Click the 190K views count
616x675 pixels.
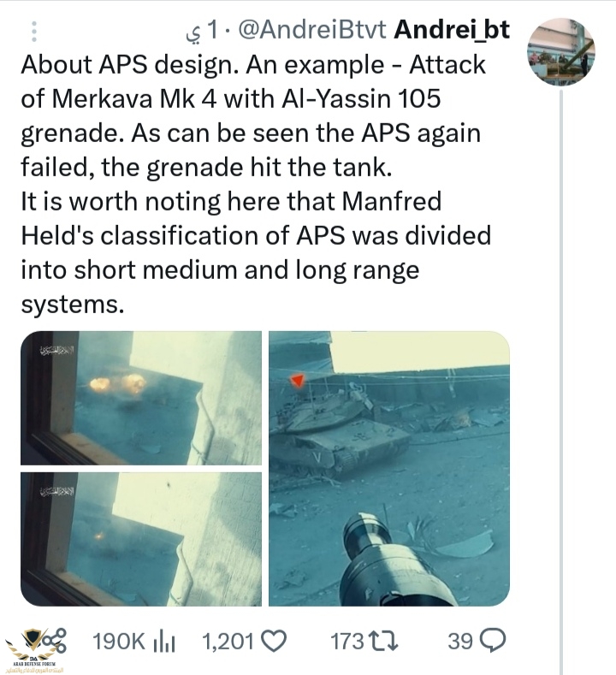click(x=119, y=642)
